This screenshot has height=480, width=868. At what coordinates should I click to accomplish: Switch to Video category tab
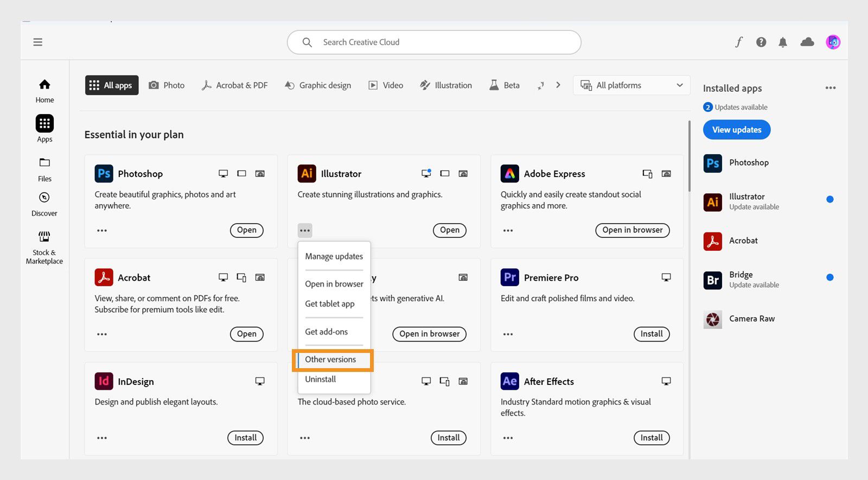click(386, 85)
